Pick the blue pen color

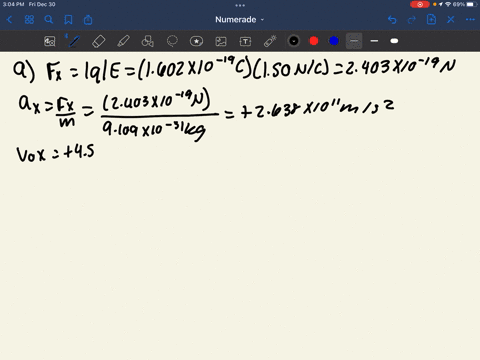pos(334,41)
